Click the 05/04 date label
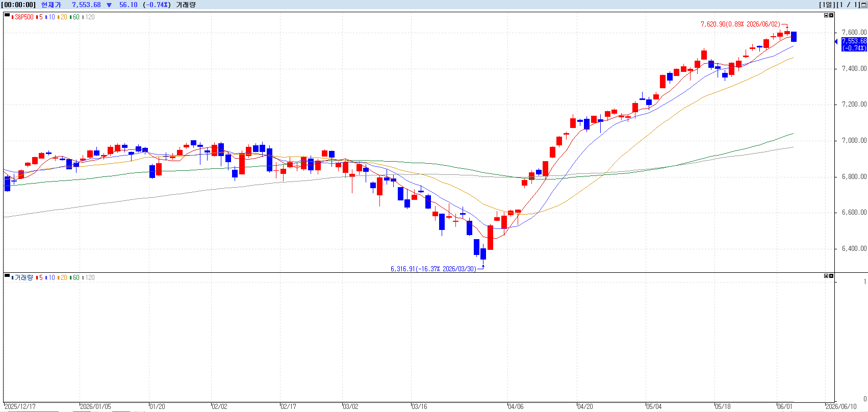868x412 pixels. coord(654,406)
